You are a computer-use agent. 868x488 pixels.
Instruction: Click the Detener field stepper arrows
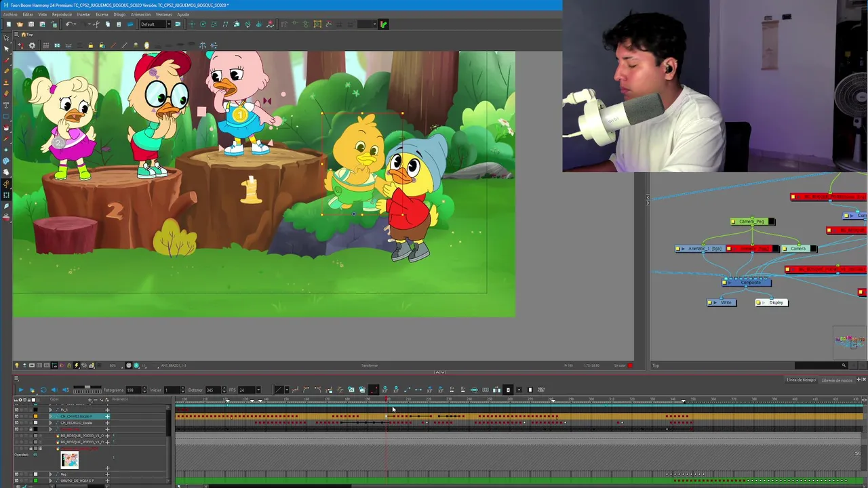pyautogui.click(x=224, y=390)
